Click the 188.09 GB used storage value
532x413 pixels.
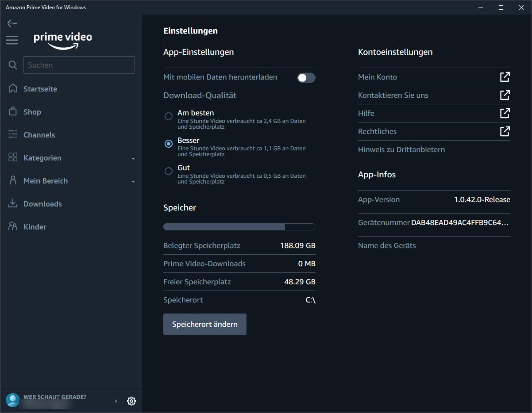(x=298, y=245)
